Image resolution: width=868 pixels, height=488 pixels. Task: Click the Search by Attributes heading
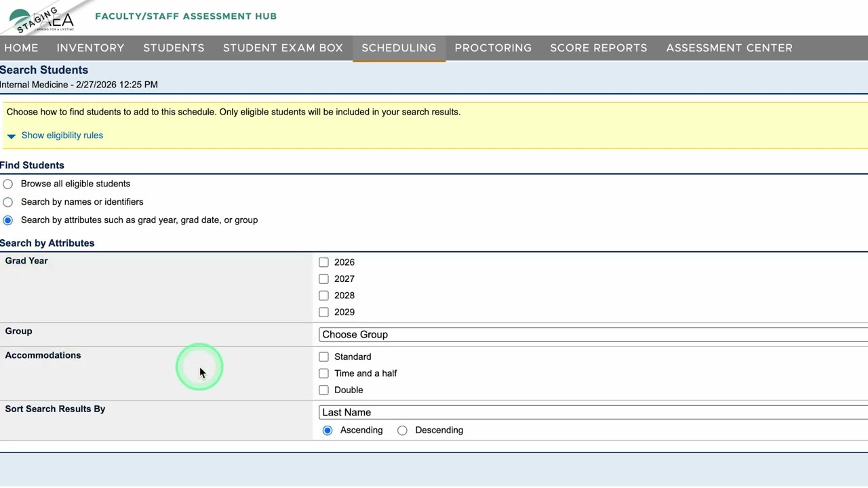(47, 243)
